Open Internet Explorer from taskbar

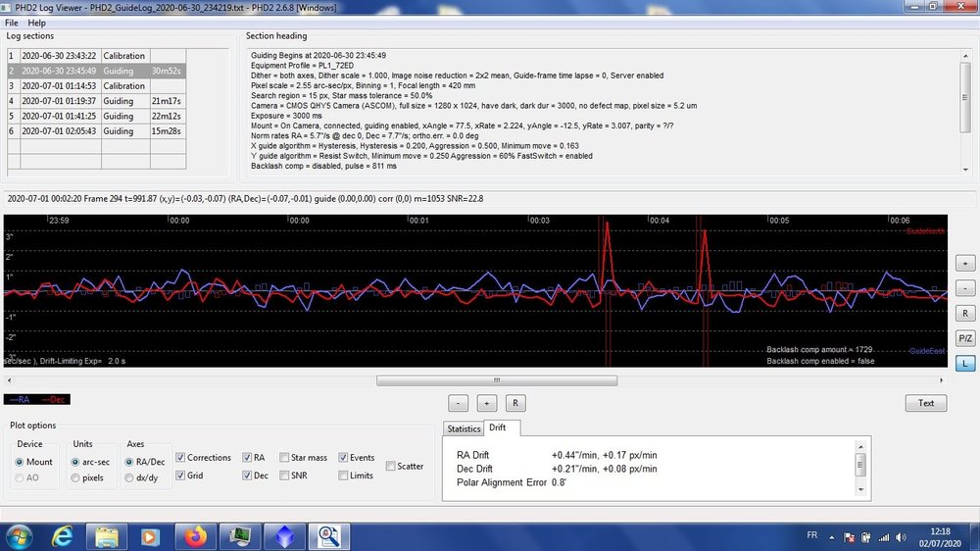[x=63, y=536]
